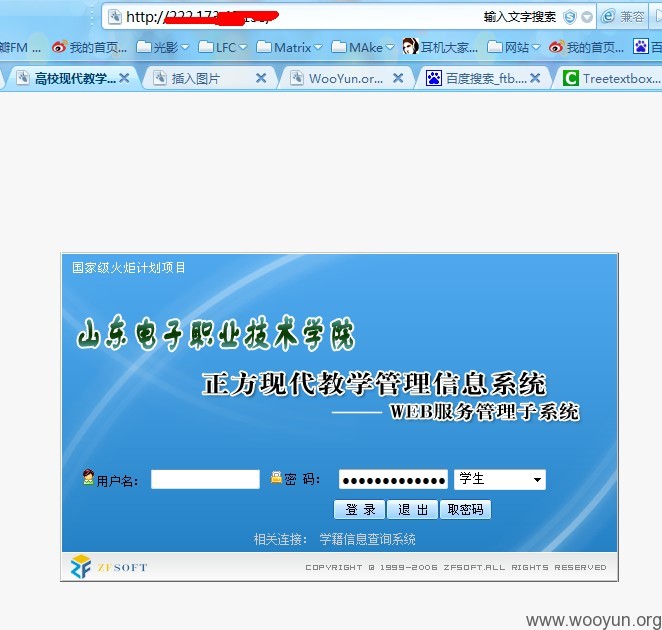The height and width of the screenshot is (630, 662).
Task: Expand the Matrix bookmark folder
Action: (x=289, y=47)
